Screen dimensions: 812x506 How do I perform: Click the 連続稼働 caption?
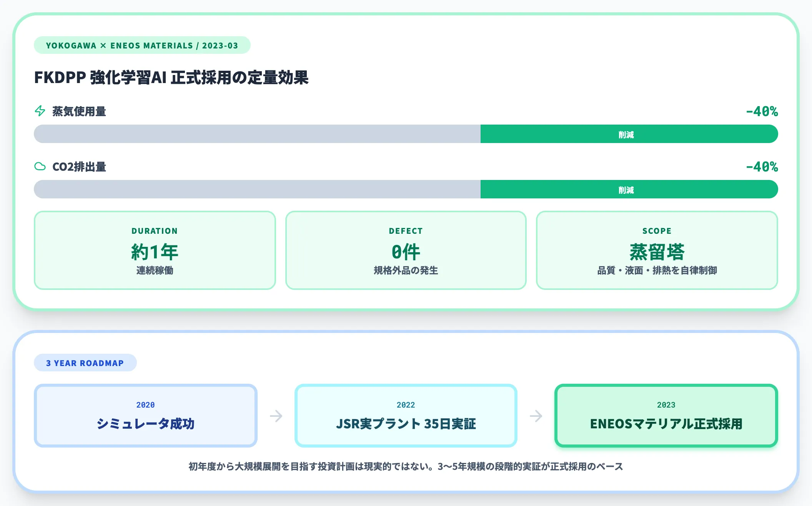[x=155, y=270]
